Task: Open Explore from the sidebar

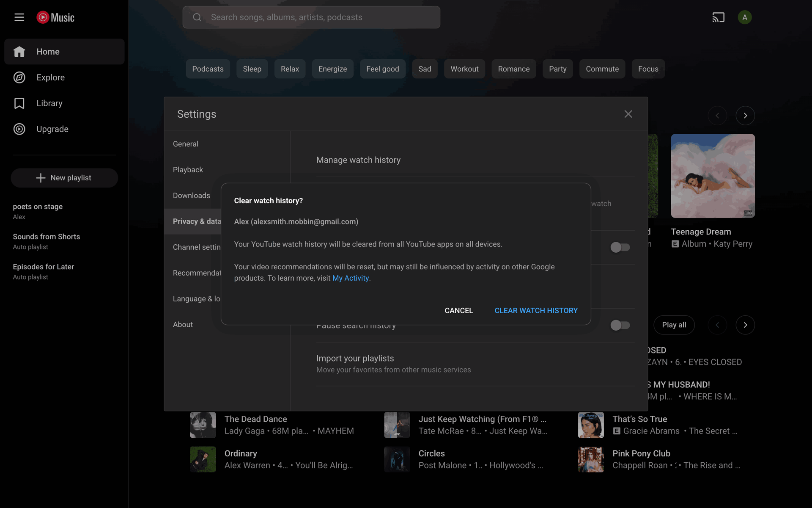Action: pyautogui.click(x=64, y=77)
